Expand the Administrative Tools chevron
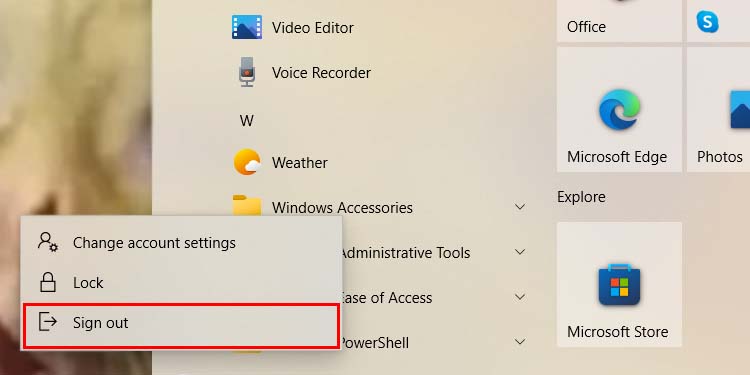 520,252
